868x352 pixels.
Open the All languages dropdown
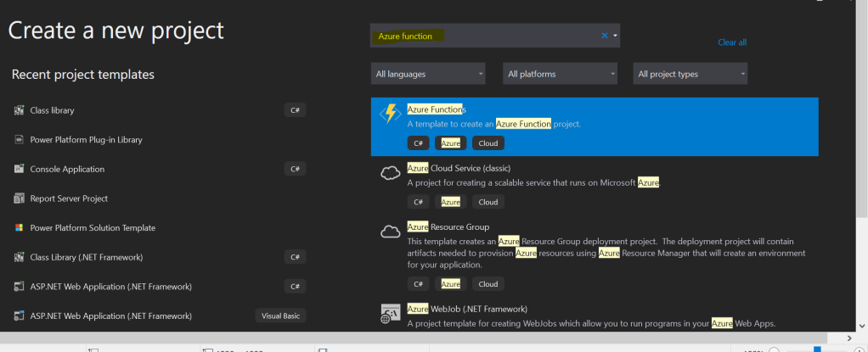428,74
